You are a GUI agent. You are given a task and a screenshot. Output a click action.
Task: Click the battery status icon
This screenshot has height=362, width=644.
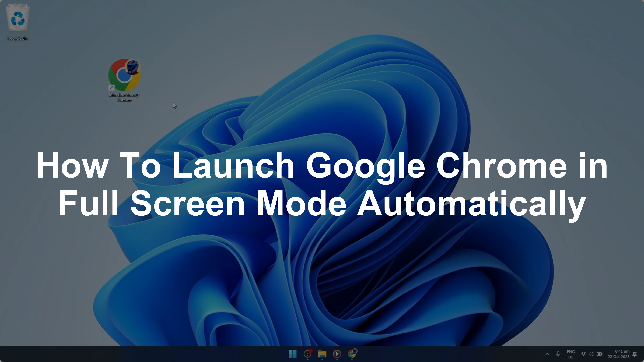tap(600, 354)
